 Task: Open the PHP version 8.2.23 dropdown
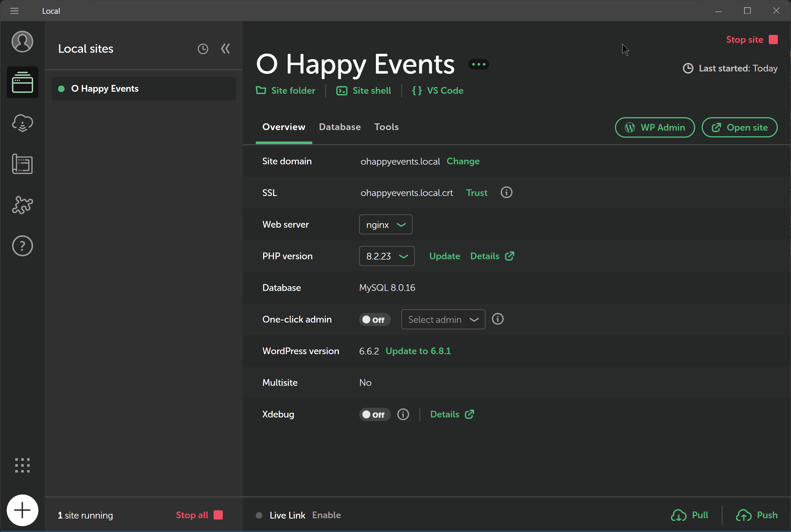pyautogui.click(x=387, y=256)
